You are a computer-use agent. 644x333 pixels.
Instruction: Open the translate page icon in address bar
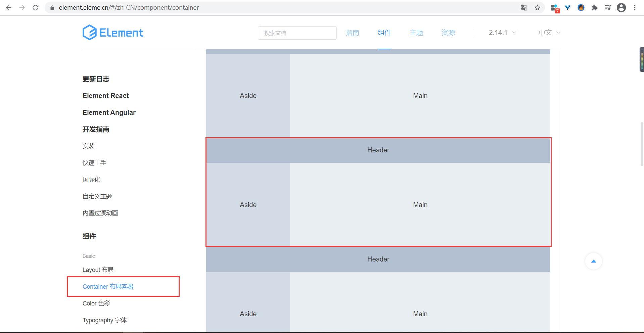524,7
